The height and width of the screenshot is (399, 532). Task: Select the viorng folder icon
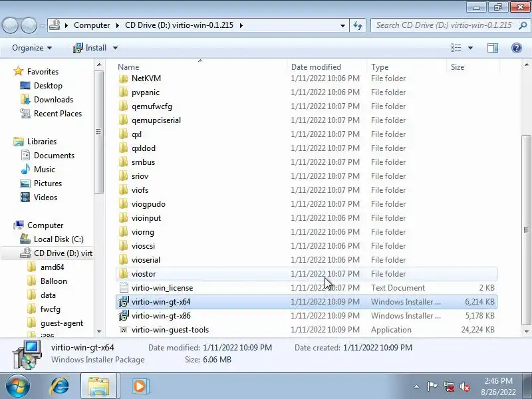click(124, 231)
